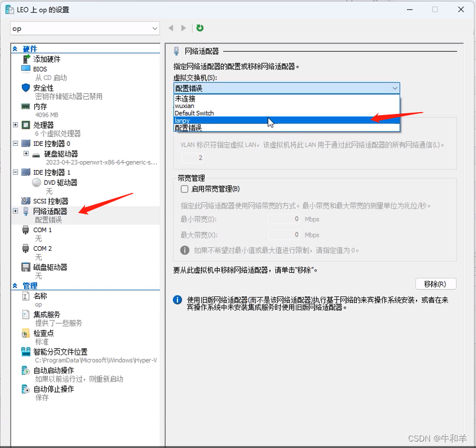The image size is (476, 448).
Task: Select the 添加硬件 tree item text
Action: tap(47, 59)
